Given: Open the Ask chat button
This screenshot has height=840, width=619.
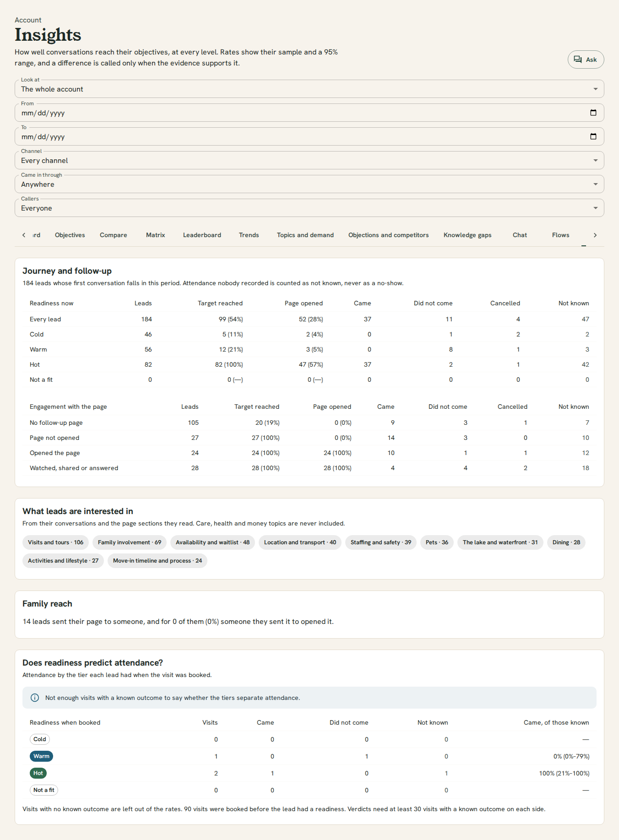Looking at the screenshot, I should pyautogui.click(x=586, y=60).
